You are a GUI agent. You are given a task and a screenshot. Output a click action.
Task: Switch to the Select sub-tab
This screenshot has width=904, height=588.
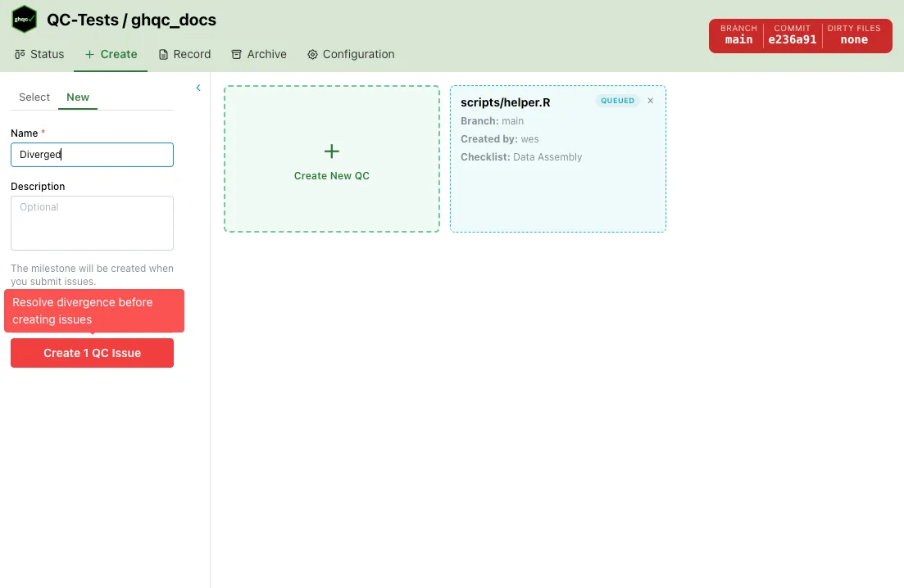pyautogui.click(x=34, y=97)
